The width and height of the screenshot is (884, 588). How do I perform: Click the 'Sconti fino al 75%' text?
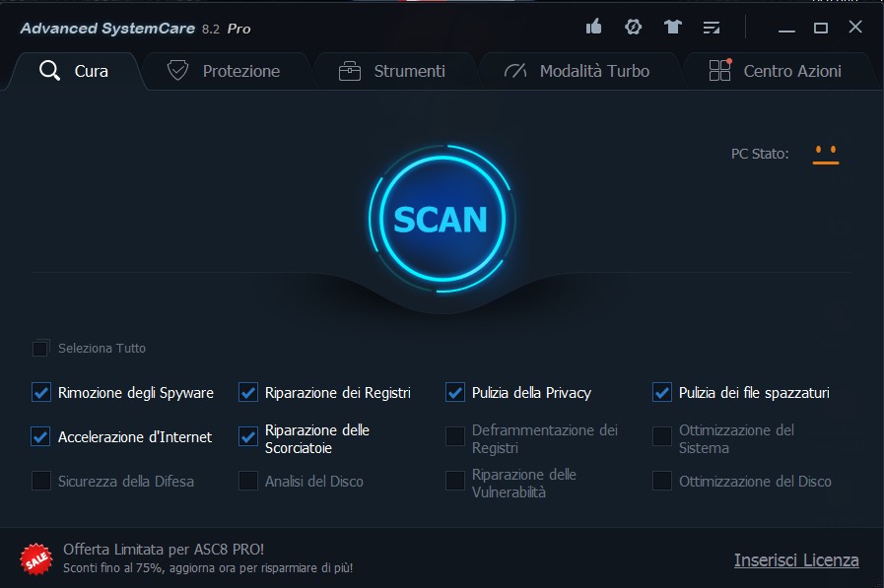pos(112,567)
